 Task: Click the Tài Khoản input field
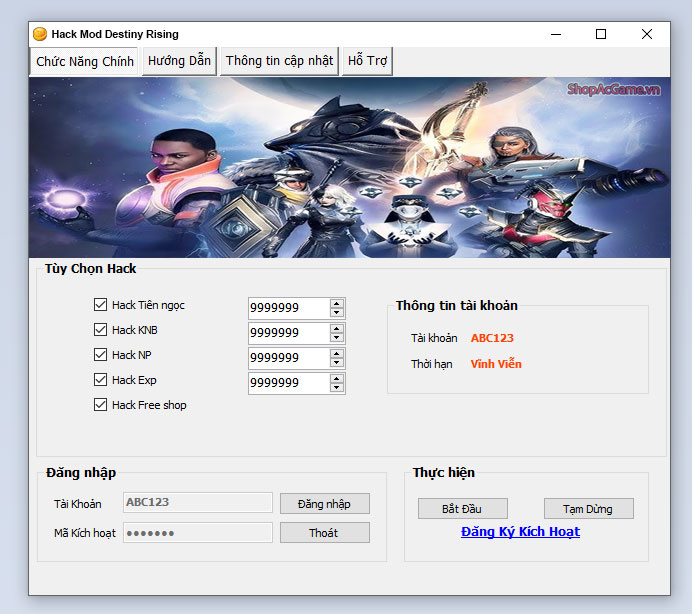[198, 502]
